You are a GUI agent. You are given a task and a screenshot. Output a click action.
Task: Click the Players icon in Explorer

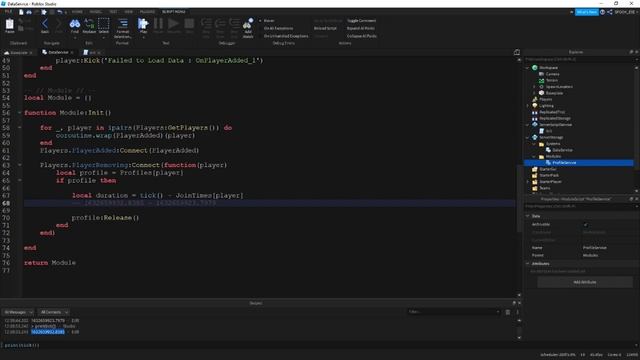coord(535,99)
